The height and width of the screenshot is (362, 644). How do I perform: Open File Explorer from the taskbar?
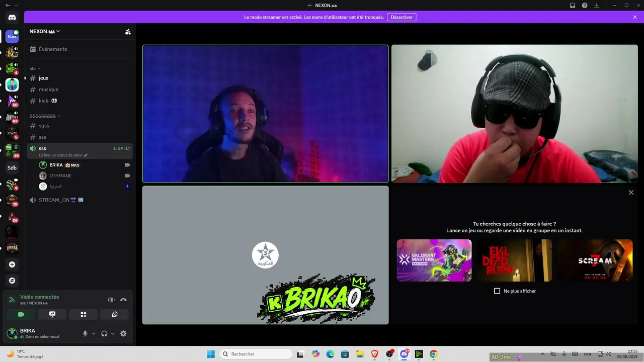coord(360,354)
